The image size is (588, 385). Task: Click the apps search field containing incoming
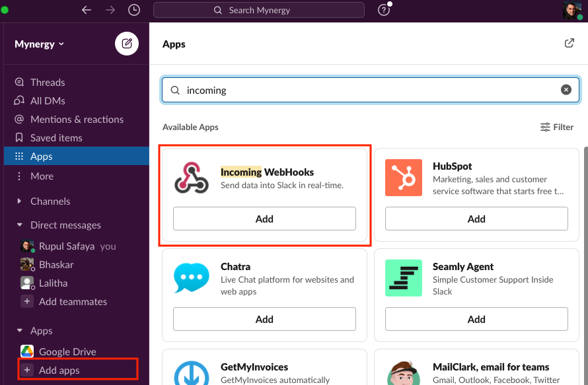pyautogui.click(x=371, y=90)
